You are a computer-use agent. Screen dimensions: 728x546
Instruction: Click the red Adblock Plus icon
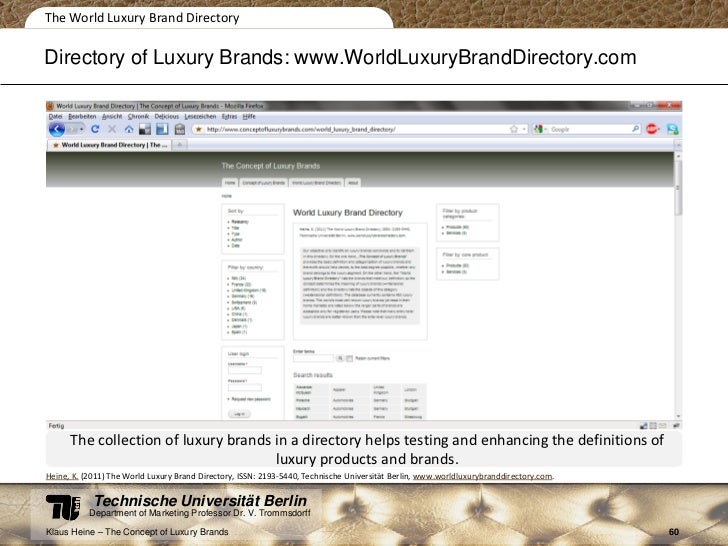pyautogui.click(x=652, y=129)
